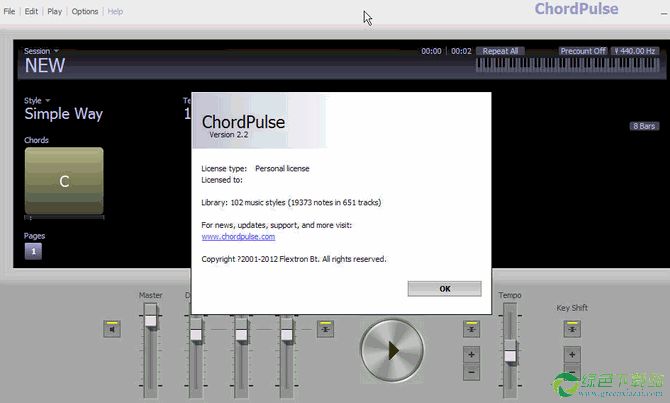Toggle the Repeat All button
Image resolution: width=670 pixels, height=403 pixels.
pyautogui.click(x=500, y=51)
